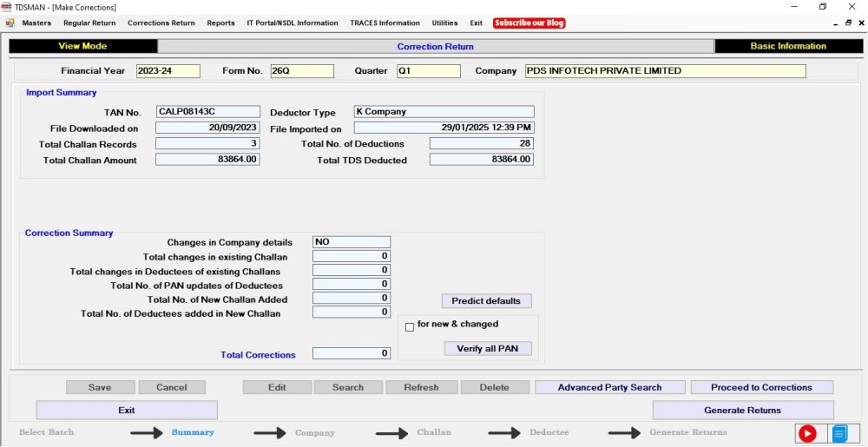This screenshot has height=447, width=868.
Task: Restore the inner Make Corrections window
Action: pos(848,23)
